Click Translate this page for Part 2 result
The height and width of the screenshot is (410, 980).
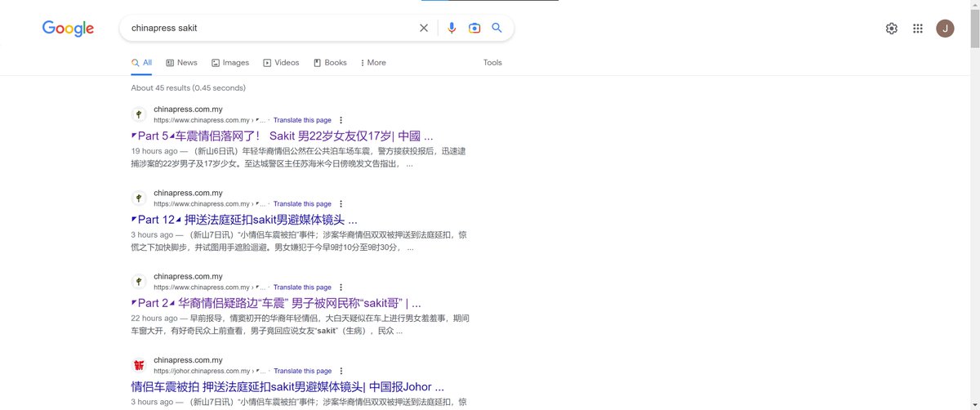302,287
